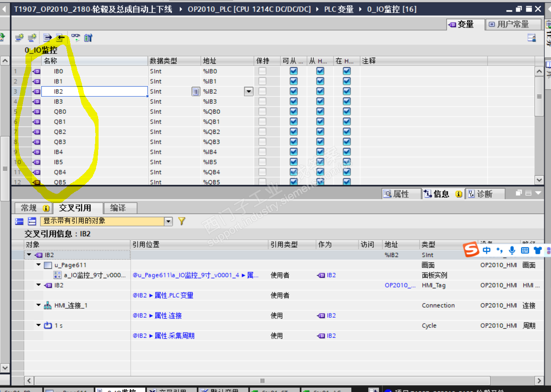Follow the @IB2 ▸ 属性.PLC 变量 link
Image resolution: width=551 pixels, height=392 pixels.
coord(163,295)
